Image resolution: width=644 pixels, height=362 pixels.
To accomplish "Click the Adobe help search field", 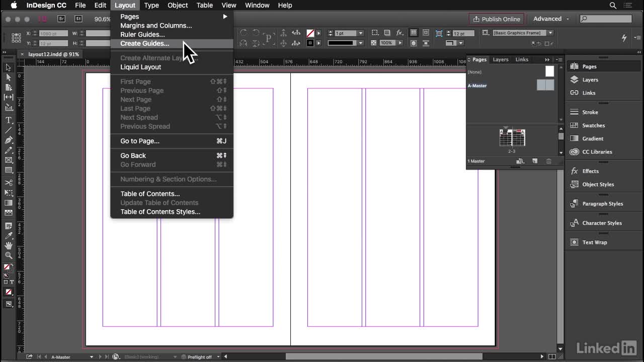I will point(606,19).
